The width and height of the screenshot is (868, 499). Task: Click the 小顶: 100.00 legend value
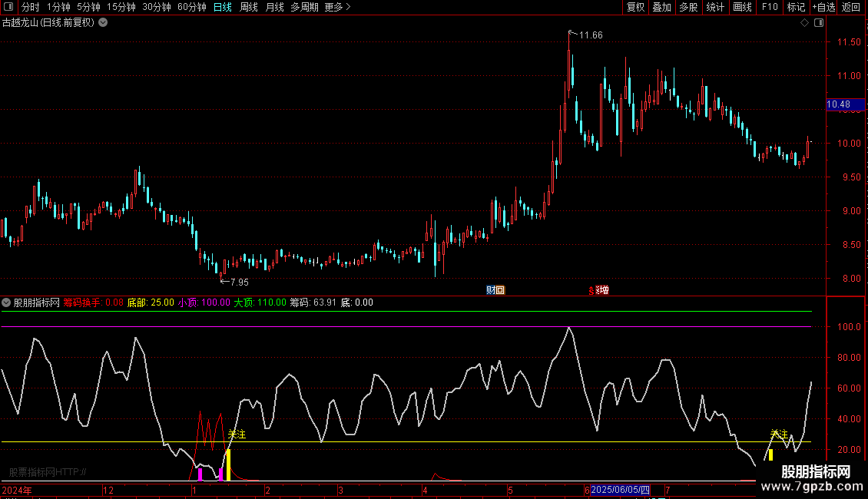[204, 302]
